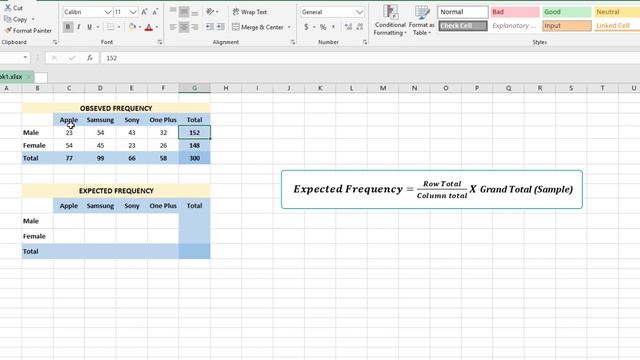
Task: Click the Expected Frequency formula box
Action: (x=432, y=189)
